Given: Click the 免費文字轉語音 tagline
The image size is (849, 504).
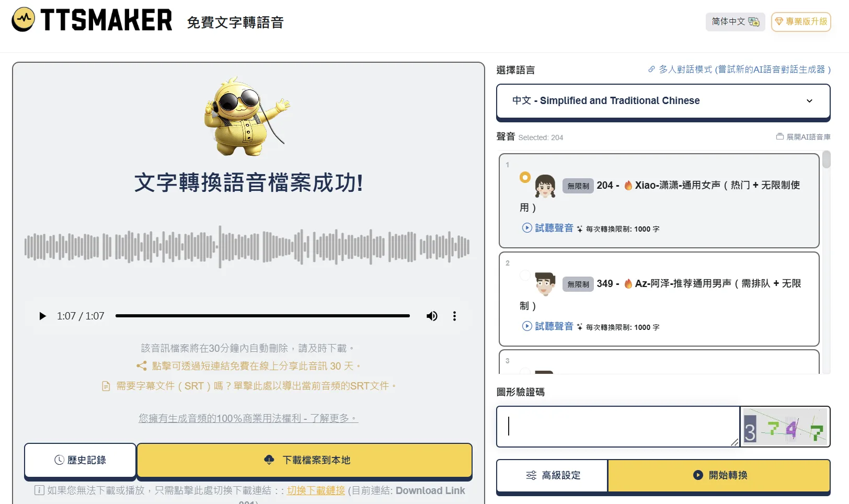Looking at the screenshot, I should [235, 22].
